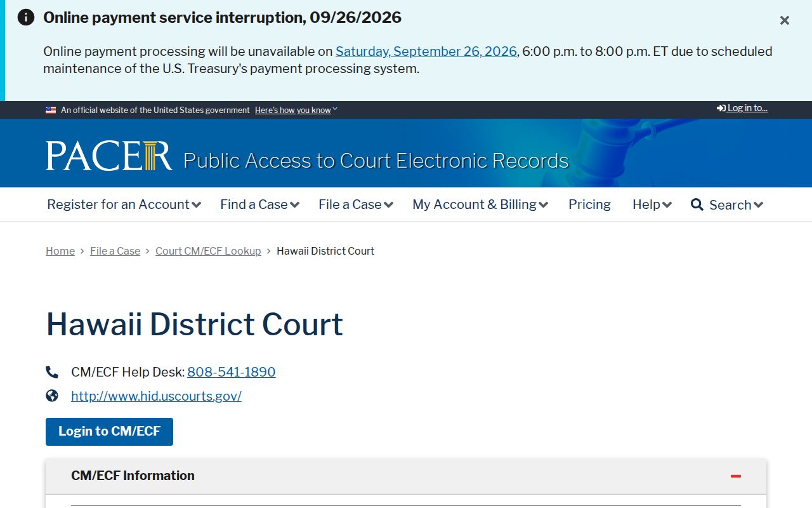
Task: Click the US flag icon
Action: click(51, 110)
